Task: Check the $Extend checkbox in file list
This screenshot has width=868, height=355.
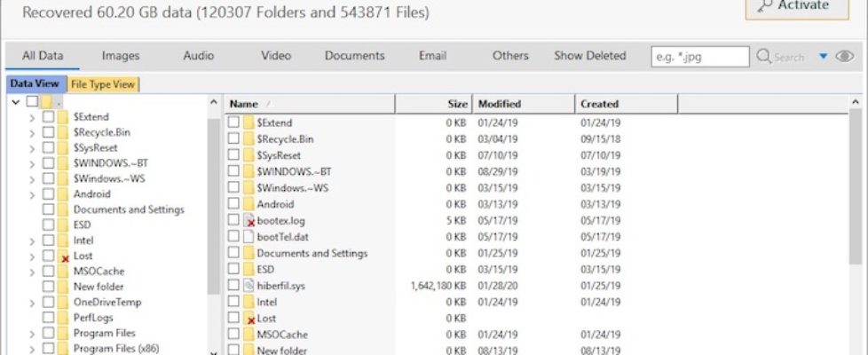Action: pyautogui.click(x=233, y=122)
